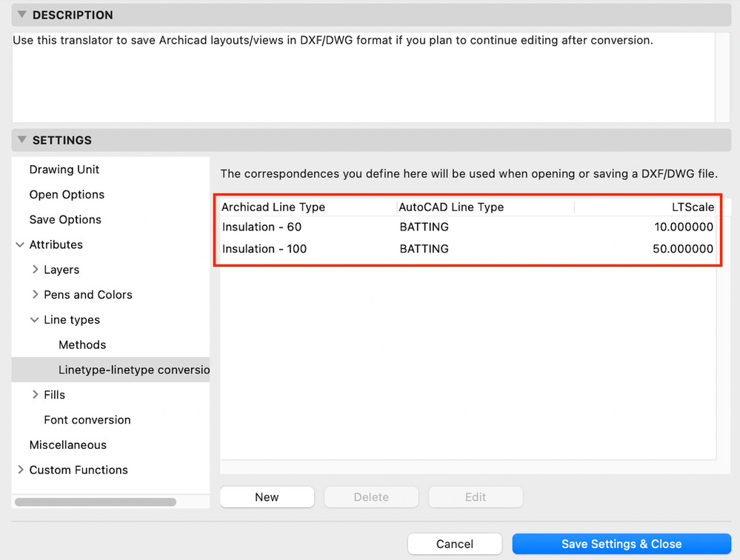740x560 pixels.
Task: Collapse the SETTINGS section triangle
Action: [21, 140]
